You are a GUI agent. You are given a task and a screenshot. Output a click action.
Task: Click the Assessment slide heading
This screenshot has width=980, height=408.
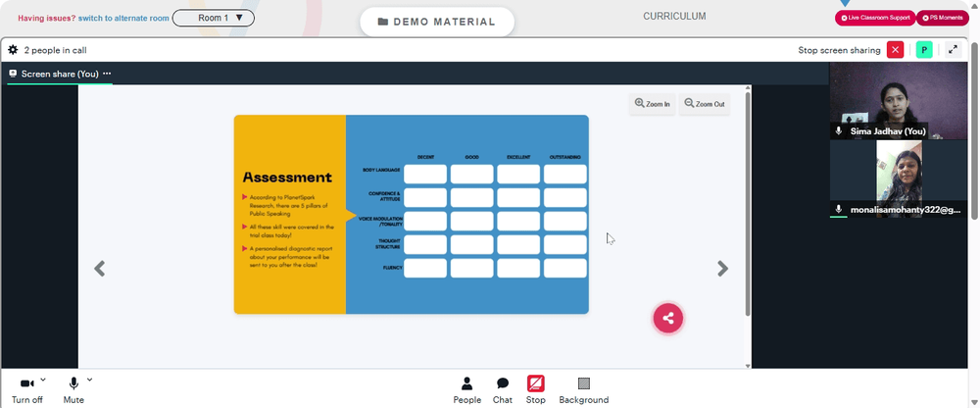(287, 178)
